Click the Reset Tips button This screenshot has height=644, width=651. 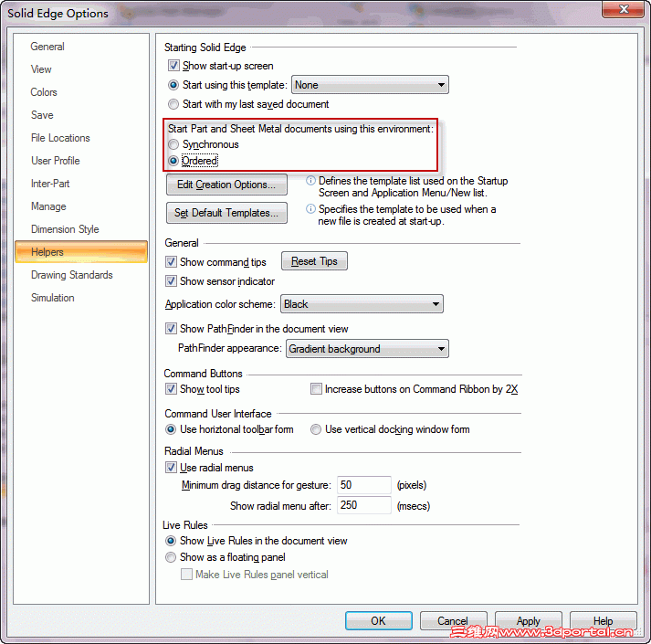click(314, 261)
